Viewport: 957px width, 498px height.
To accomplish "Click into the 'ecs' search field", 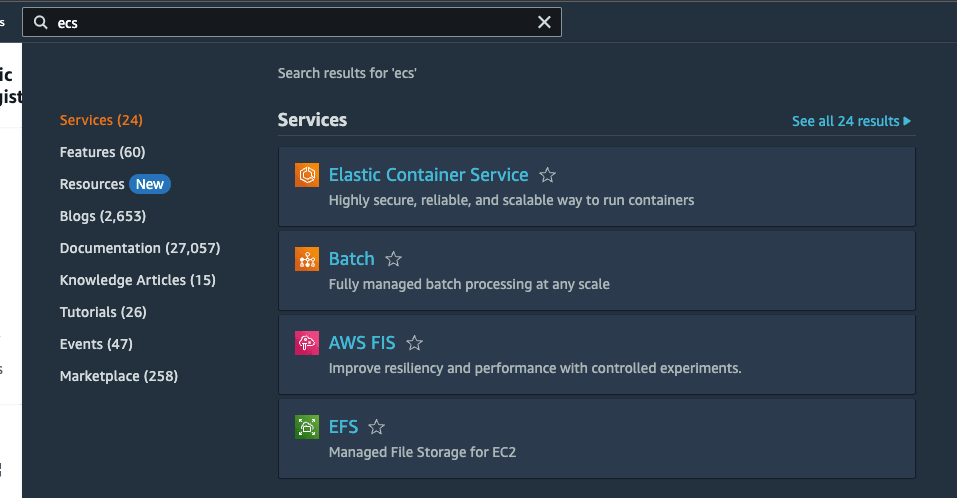I will [x=290, y=23].
